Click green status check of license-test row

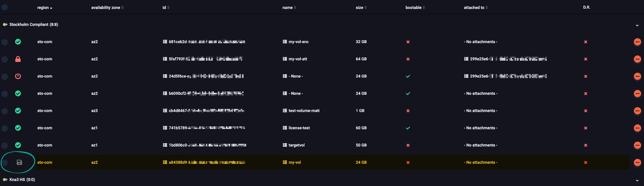pos(18,128)
